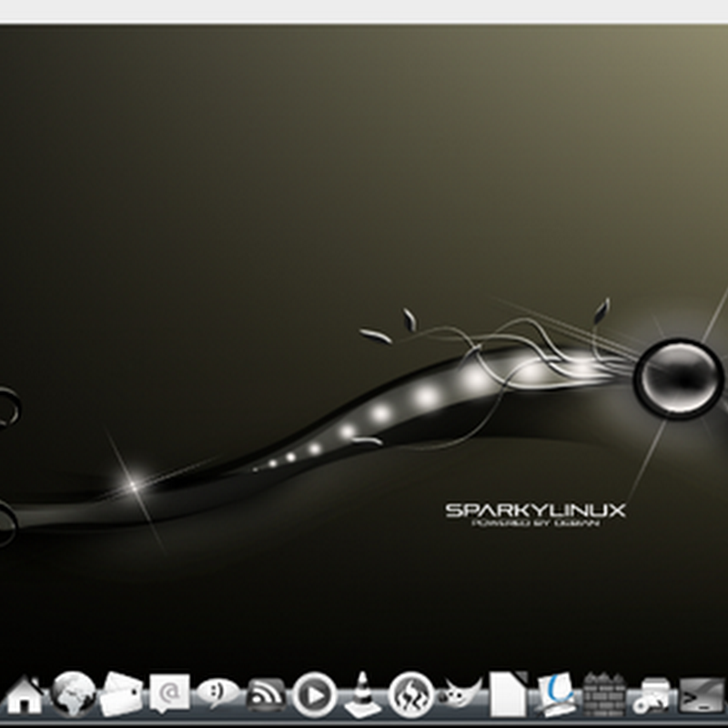The width and height of the screenshot is (728, 728).
Task: Launch the round play-button media player
Action: tap(314, 695)
